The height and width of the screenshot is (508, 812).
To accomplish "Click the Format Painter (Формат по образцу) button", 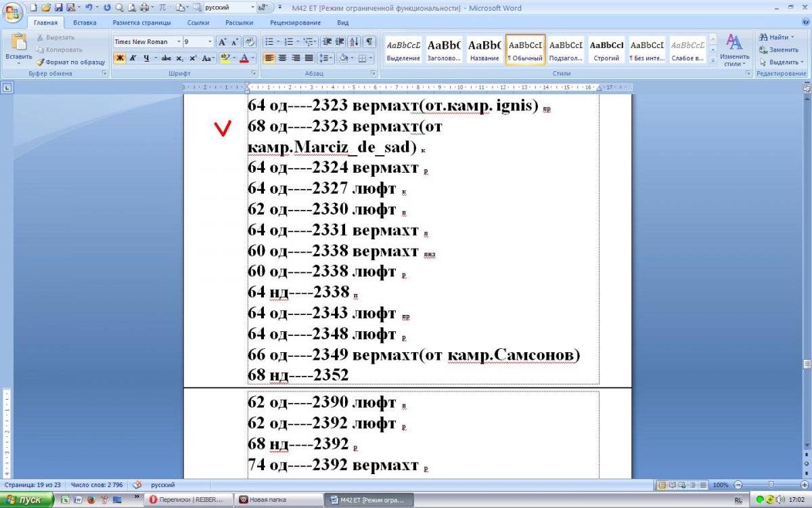I will click(70, 62).
